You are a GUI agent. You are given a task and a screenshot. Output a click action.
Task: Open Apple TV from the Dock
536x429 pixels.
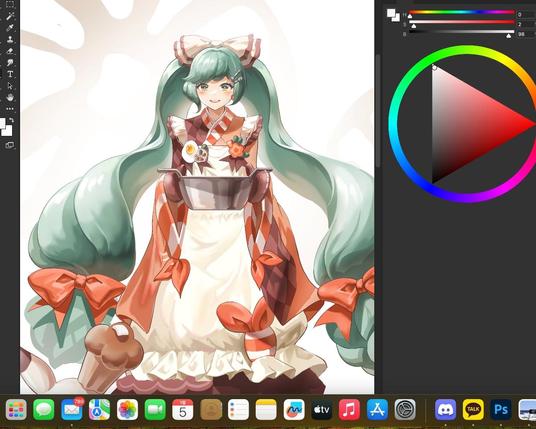coord(322,410)
